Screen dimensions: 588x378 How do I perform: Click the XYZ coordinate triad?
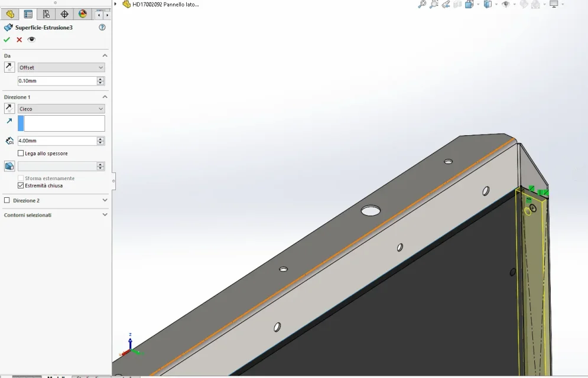pyautogui.click(x=130, y=345)
